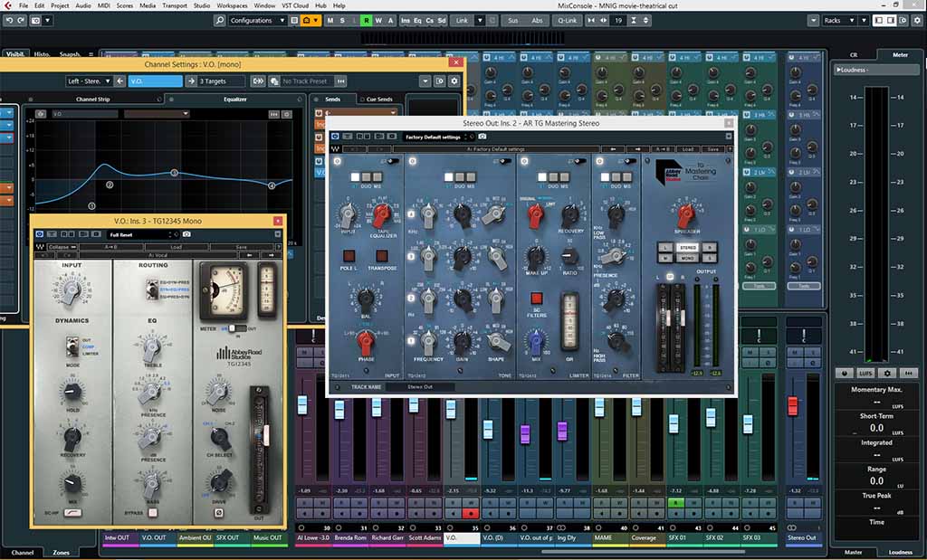
Task: Click the left output fader in TG Mastering
Action: pos(669,318)
